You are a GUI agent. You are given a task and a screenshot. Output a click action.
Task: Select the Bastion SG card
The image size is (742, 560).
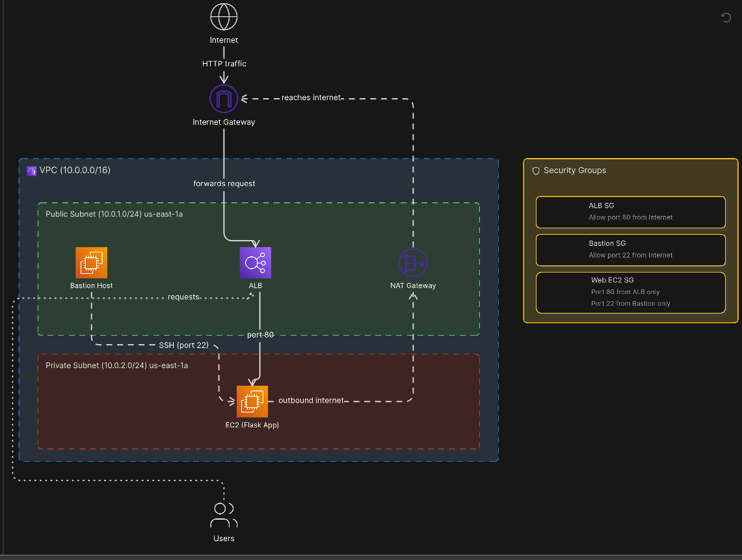(630, 250)
